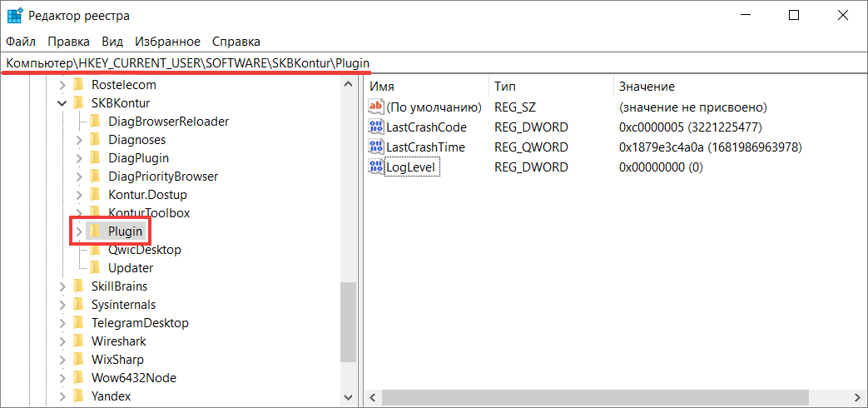Screen dimensions: 868x408
Task: Click the registry path address bar
Action: tap(434, 63)
